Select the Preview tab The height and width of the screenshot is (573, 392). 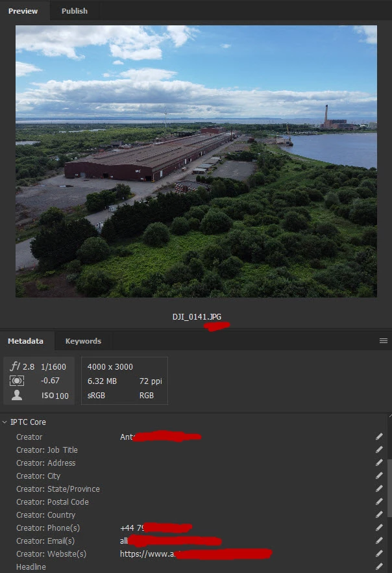click(23, 11)
